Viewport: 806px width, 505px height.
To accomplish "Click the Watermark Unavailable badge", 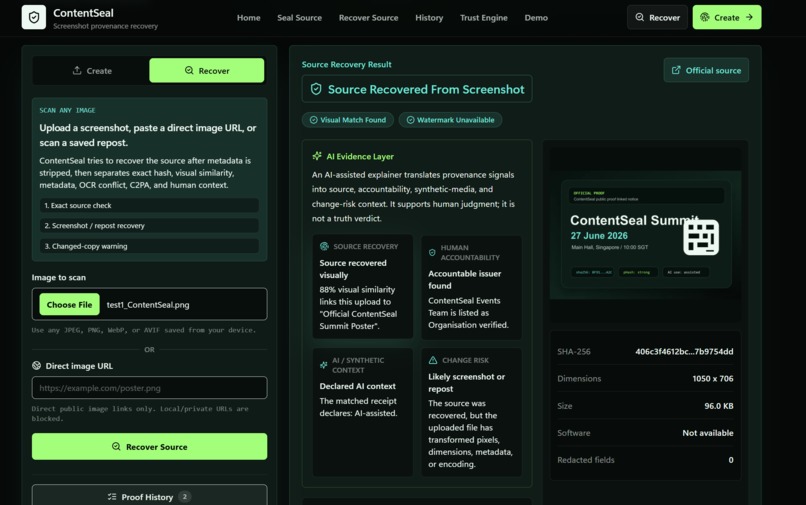I will pos(450,120).
